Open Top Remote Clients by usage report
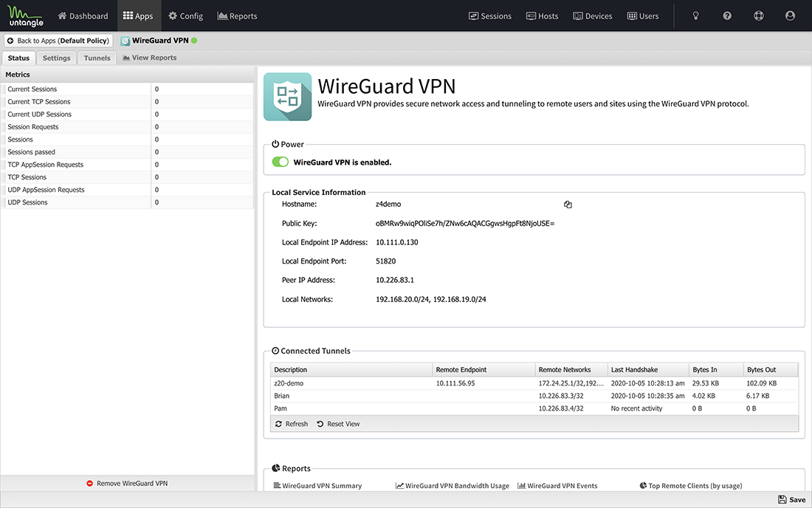 coord(691,486)
